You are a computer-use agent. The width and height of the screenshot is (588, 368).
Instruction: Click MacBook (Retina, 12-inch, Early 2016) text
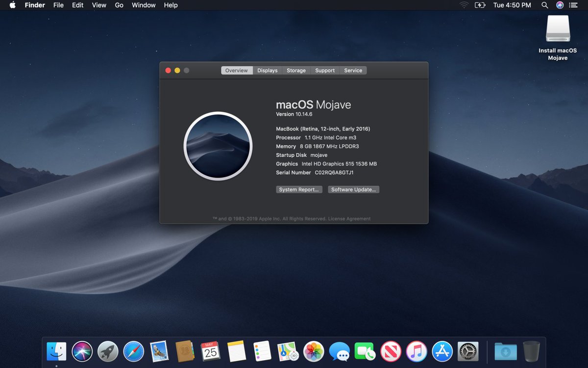(323, 129)
